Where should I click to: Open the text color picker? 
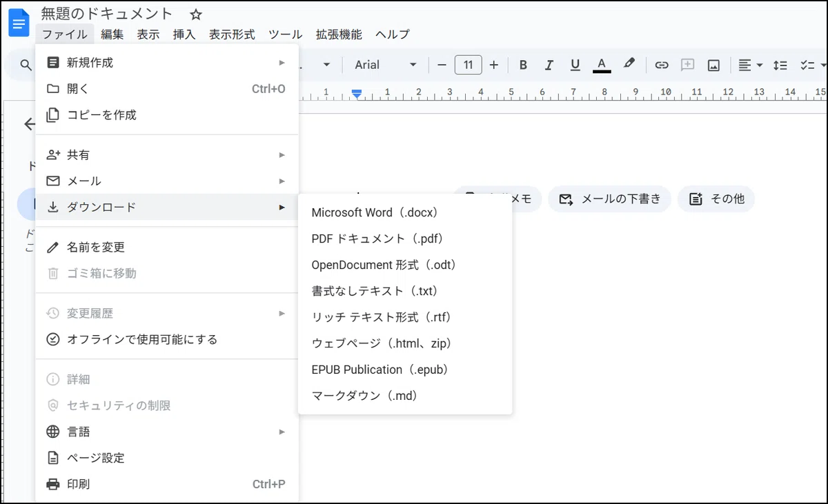pyautogui.click(x=602, y=65)
